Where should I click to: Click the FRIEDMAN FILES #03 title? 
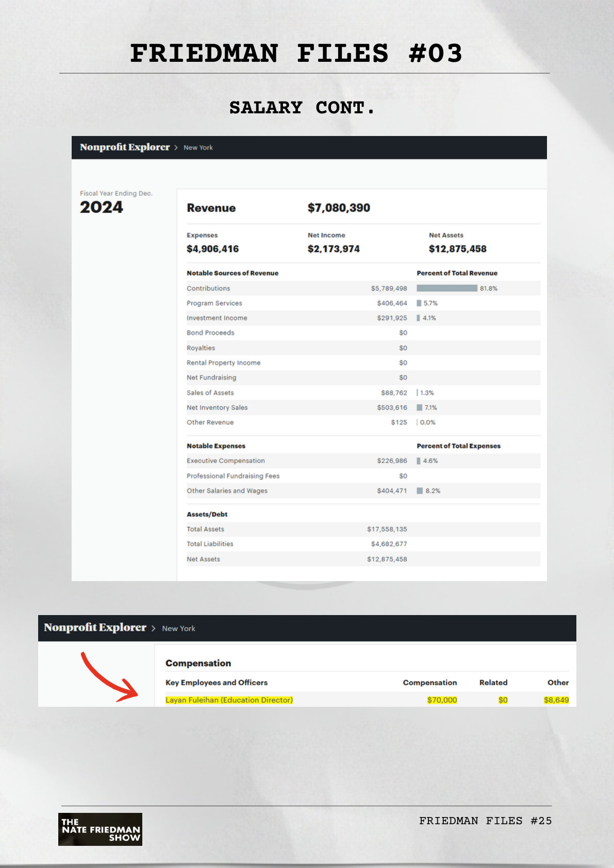pyautogui.click(x=296, y=54)
